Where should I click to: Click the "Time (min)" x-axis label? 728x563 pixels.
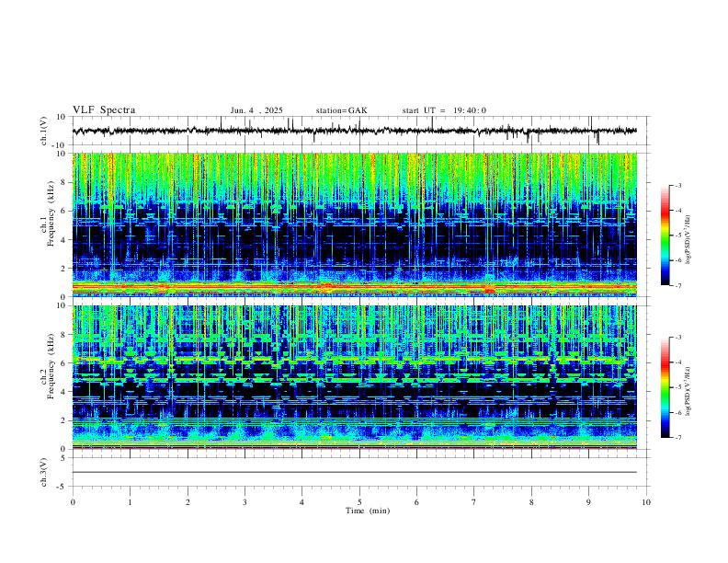point(368,511)
